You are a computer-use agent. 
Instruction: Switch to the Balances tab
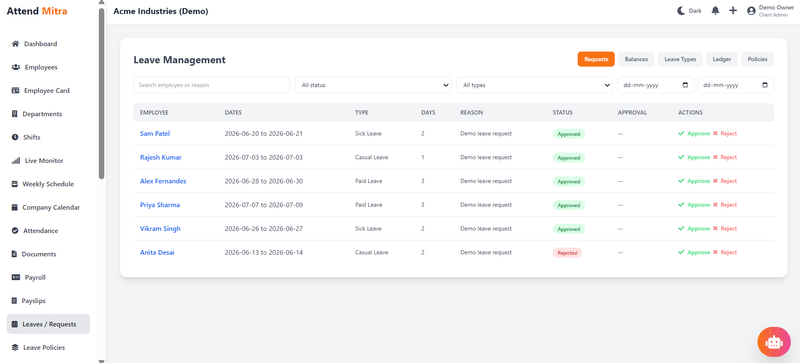click(x=636, y=59)
